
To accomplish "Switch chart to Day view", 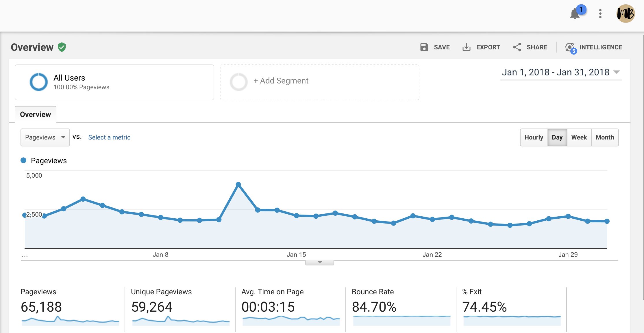I will tap(557, 137).
